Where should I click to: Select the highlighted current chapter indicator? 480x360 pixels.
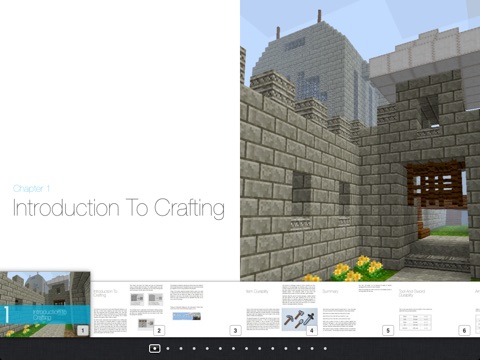tap(155, 349)
